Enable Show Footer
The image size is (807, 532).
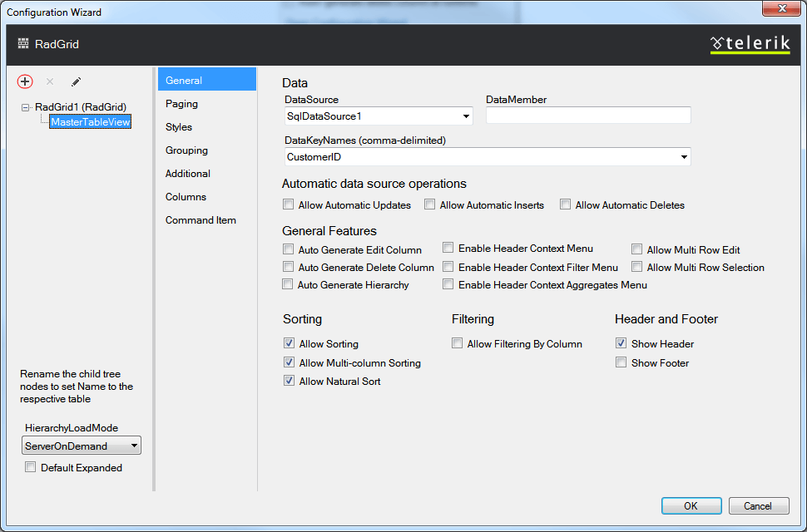tap(621, 362)
